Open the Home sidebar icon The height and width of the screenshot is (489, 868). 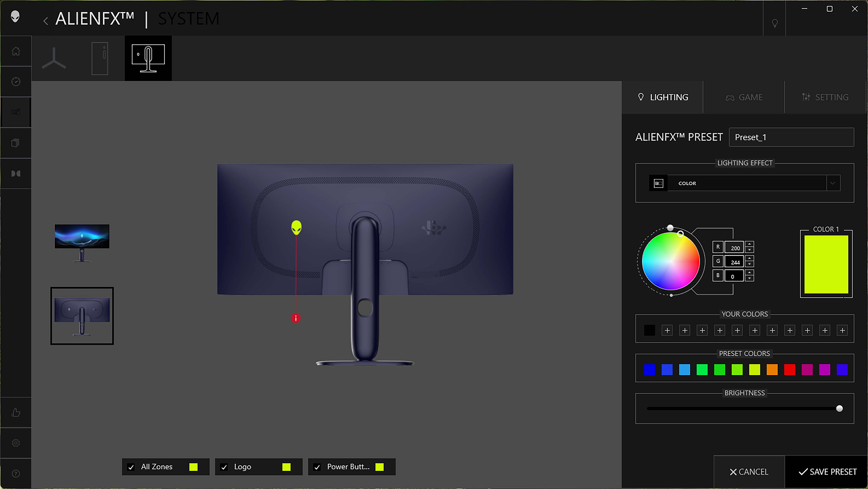(16, 51)
